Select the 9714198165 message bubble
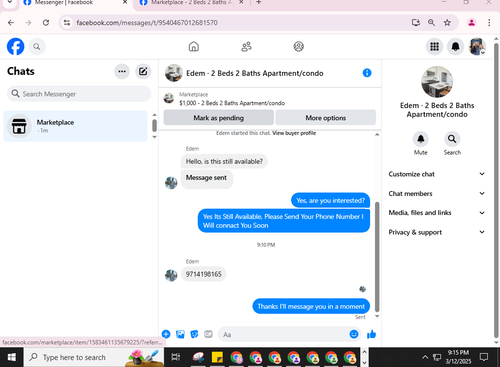The width and height of the screenshot is (500, 367). click(204, 274)
